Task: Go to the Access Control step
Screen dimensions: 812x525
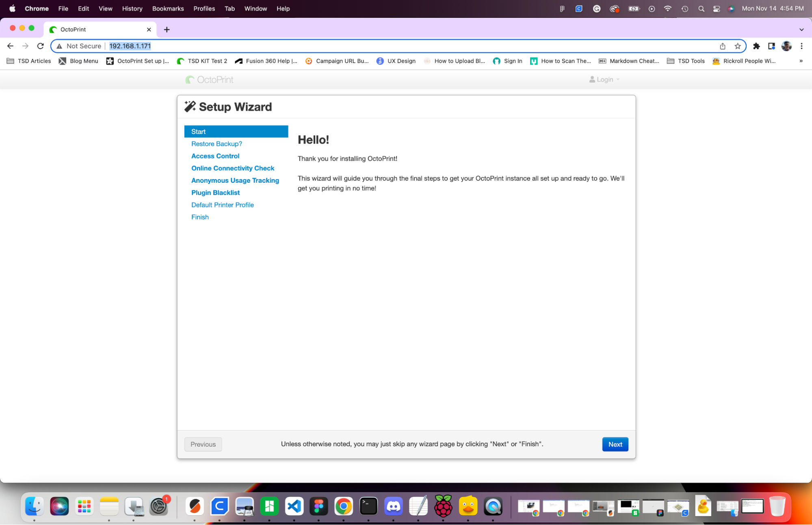Action: click(215, 156)
